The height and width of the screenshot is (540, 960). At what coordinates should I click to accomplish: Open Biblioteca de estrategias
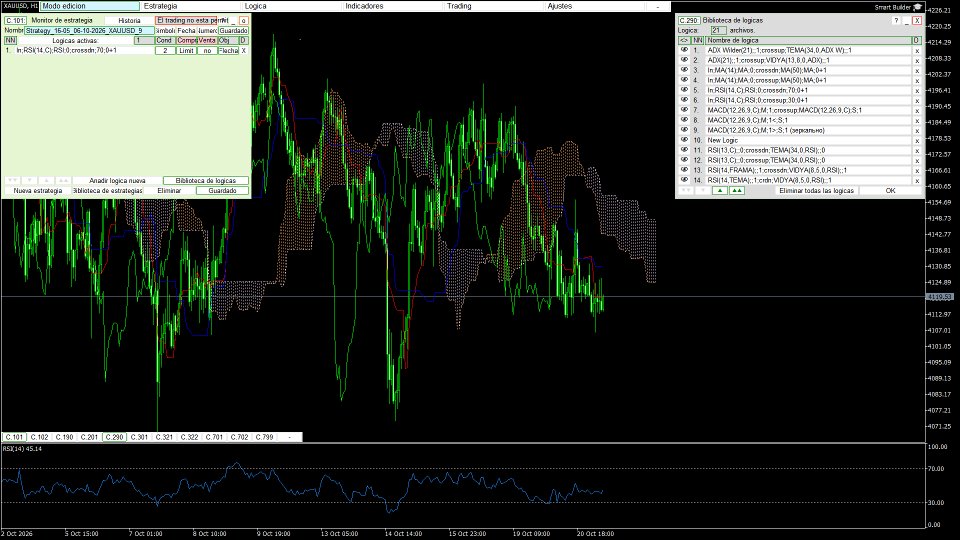[x=108, y=190]
